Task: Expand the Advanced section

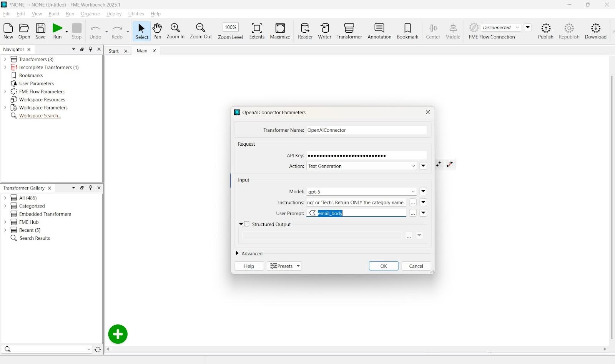Action: 237,253
